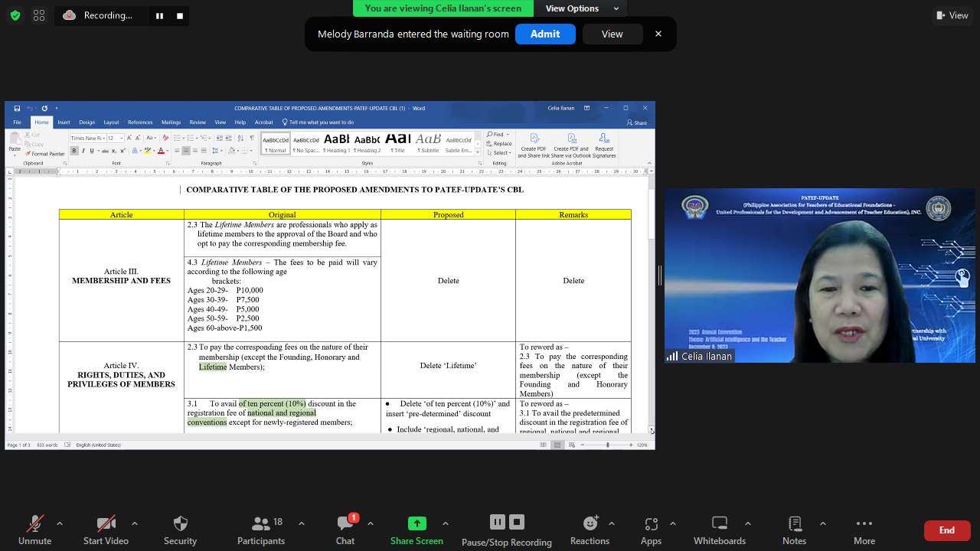Open the Apps panel
Screen dimensions: 980x551
651,524
